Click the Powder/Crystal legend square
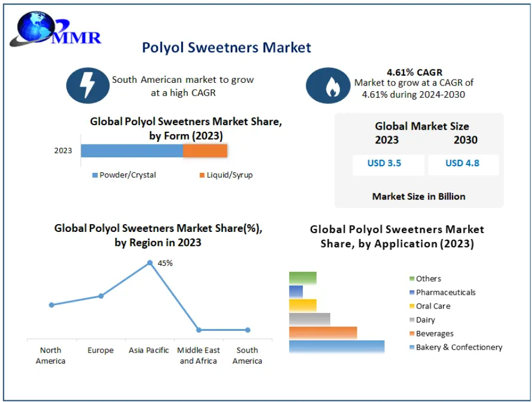 click(95, 176)
